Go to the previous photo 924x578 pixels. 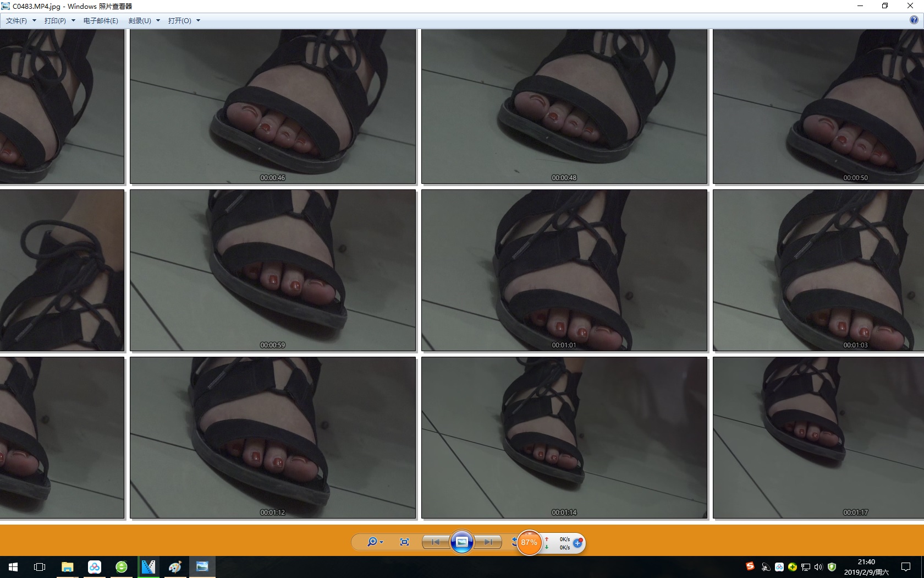pos(436,542)
